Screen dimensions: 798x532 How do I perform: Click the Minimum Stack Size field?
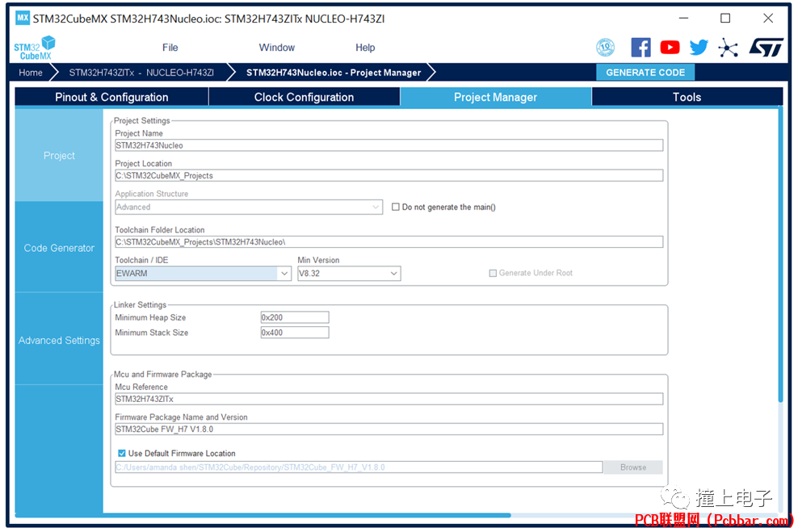(295, 333)
